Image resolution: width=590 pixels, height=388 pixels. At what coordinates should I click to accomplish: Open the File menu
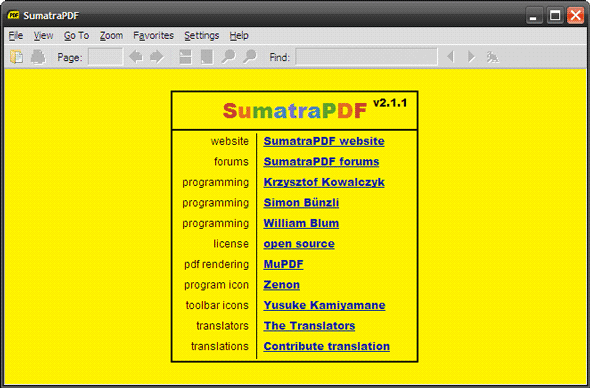tap(16, 36)
